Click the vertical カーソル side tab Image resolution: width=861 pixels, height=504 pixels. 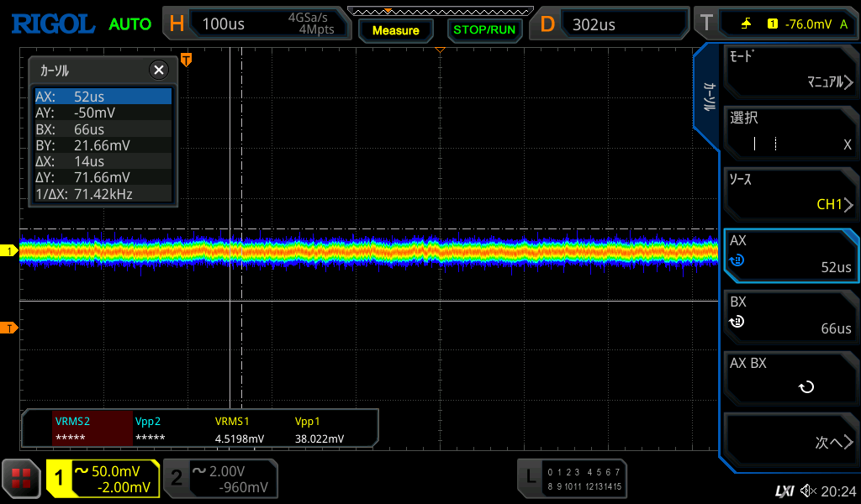click(709, 97)
